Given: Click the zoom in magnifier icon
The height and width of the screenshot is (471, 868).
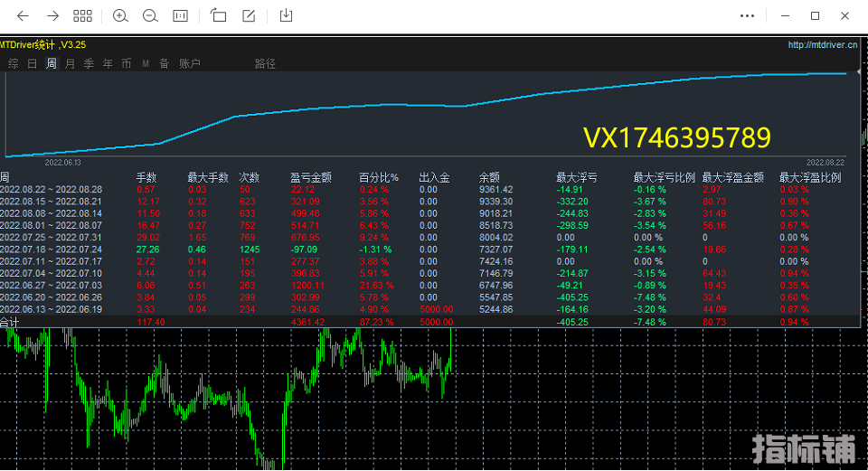Looking at the screenshot, I should (120, 15).
